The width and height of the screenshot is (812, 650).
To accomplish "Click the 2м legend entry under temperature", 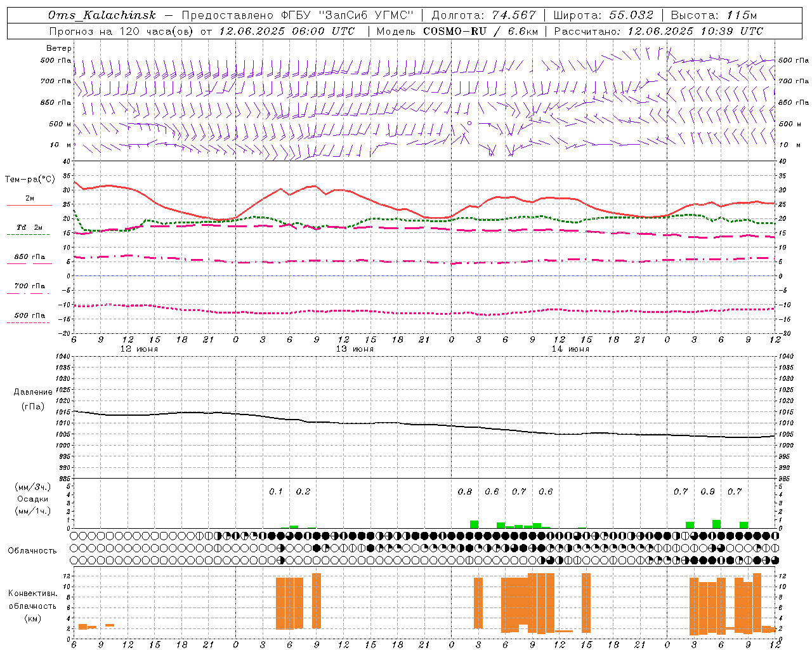I will 29,199.
